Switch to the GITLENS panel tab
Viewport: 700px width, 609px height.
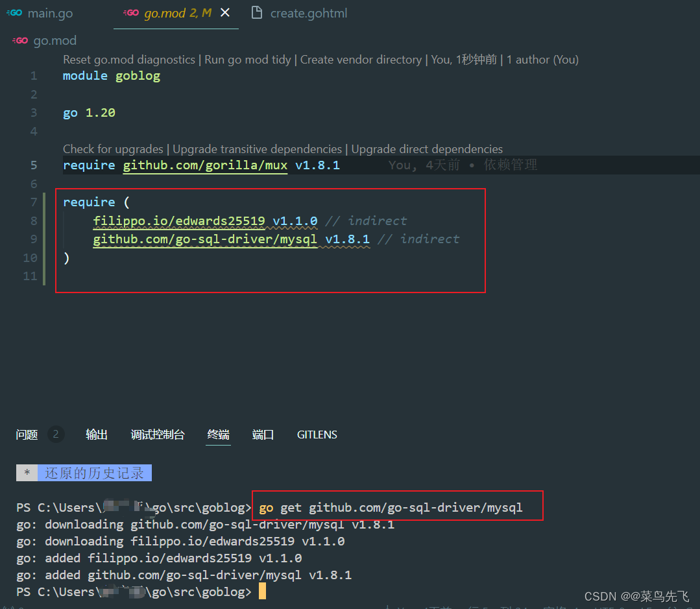tap(317, 434)
